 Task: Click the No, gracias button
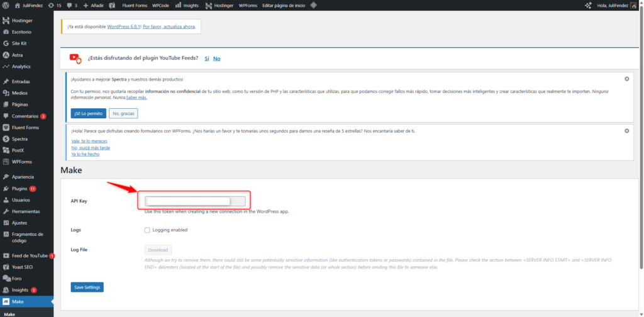tap(123, 113)
